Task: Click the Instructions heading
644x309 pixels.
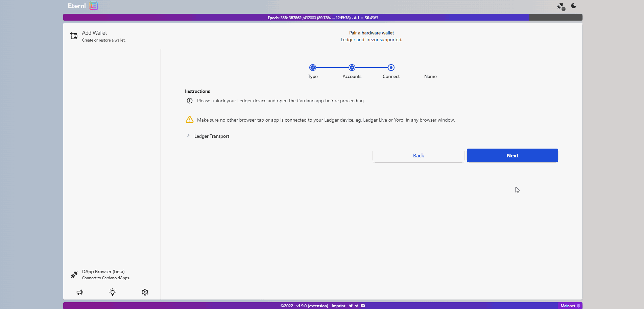Action: 197,91
